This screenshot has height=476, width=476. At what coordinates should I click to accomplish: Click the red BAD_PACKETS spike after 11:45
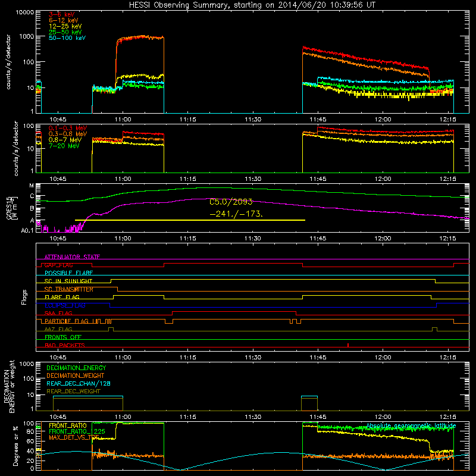click(x=348, y=345)
